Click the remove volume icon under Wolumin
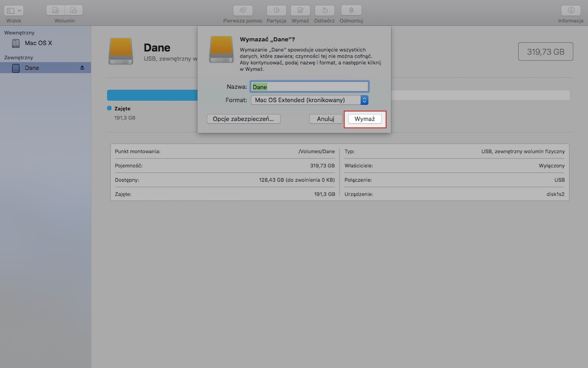This screenshot has height=368, width=588. (73, 10)
